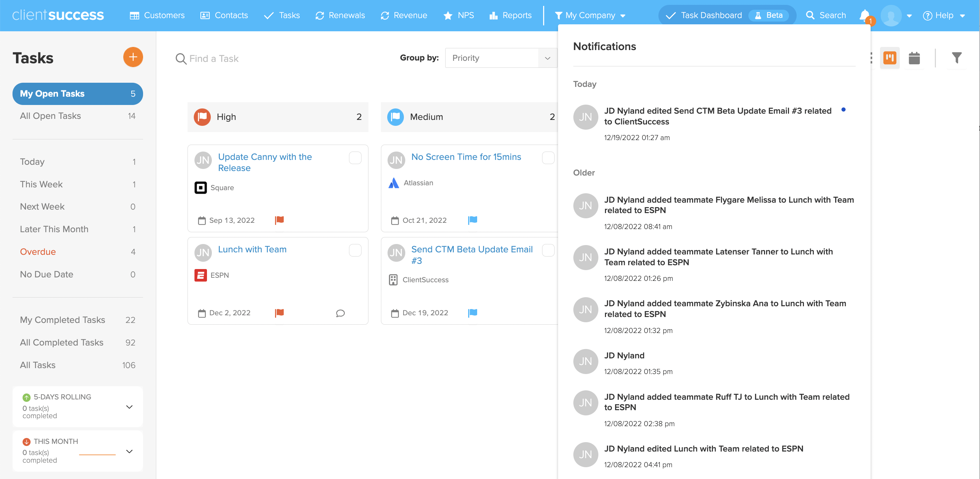This screenshot has width=980, height=479.
Task: Open Lunch with Team task link
Action: coord(252,249)
